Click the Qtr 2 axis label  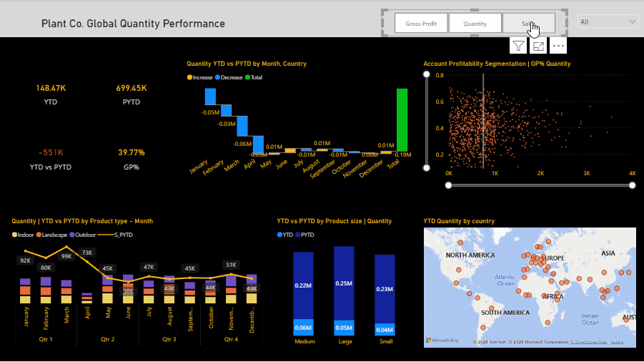pyautogui.click(x=108, y=339)
